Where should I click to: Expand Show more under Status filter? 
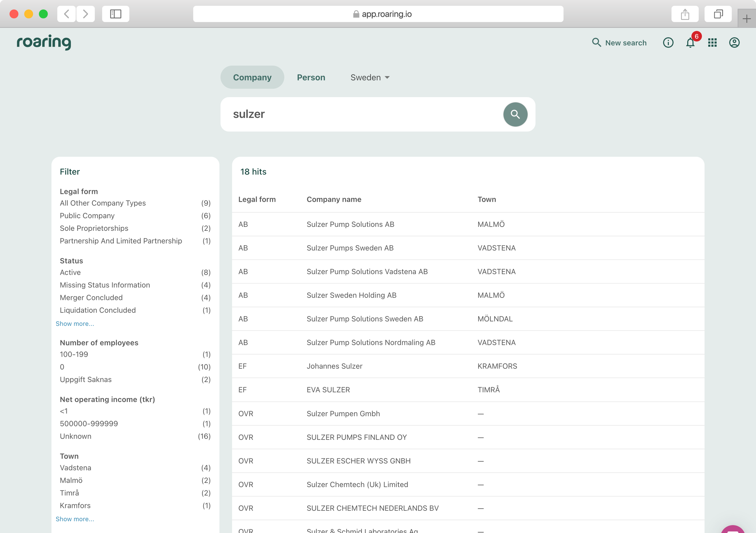[x=76, y=323]
